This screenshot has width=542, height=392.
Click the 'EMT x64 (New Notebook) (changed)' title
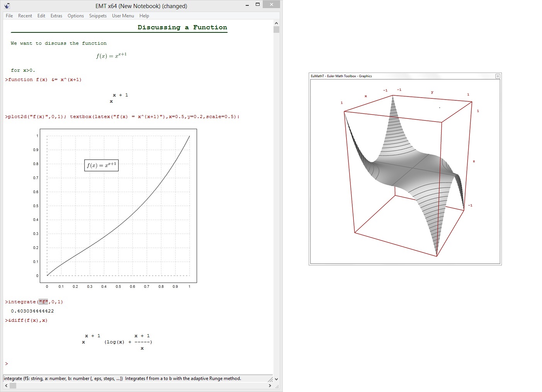tap(141, 6)
